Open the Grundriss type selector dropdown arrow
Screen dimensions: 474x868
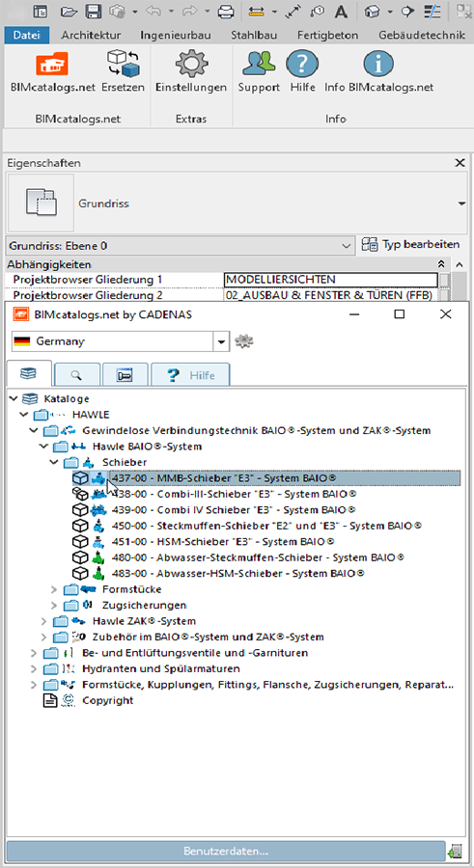[x=461, y=203]
